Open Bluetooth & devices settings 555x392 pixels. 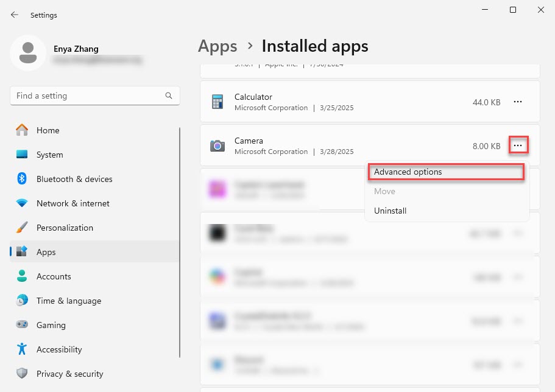[74, 179]
